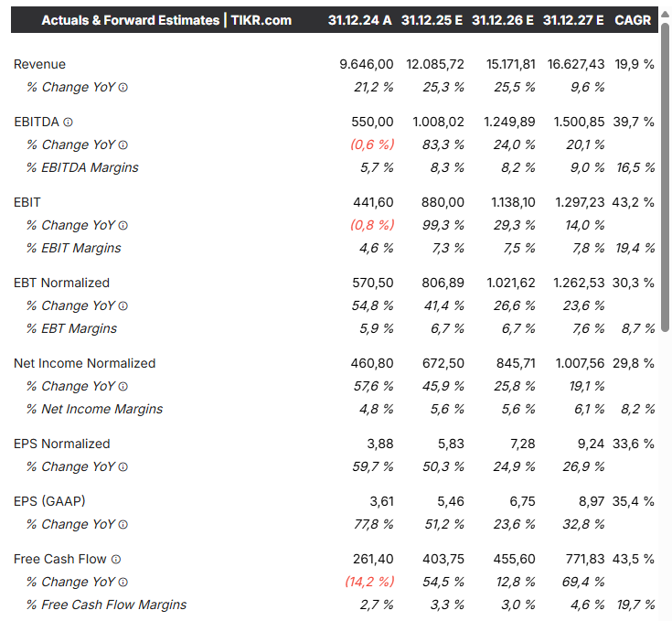
Task: Click the 31.12.27 E column header
Action: tap(573, 19)
